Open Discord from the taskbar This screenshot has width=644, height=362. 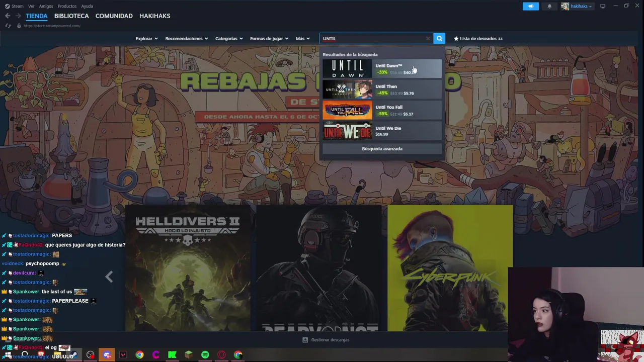[107, 355]
